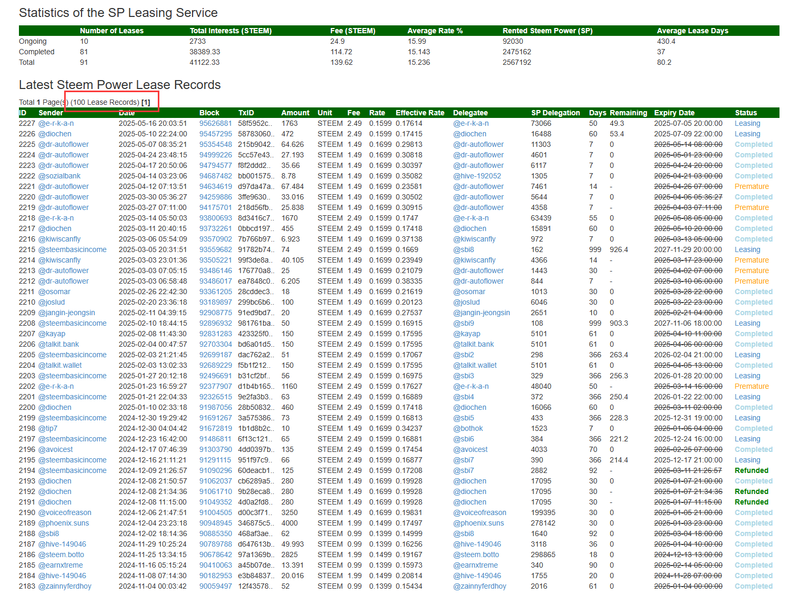The width and height of the screenshot is (800, 593).
Task: Open block 93570902 link
Action: tap(215, 239)
